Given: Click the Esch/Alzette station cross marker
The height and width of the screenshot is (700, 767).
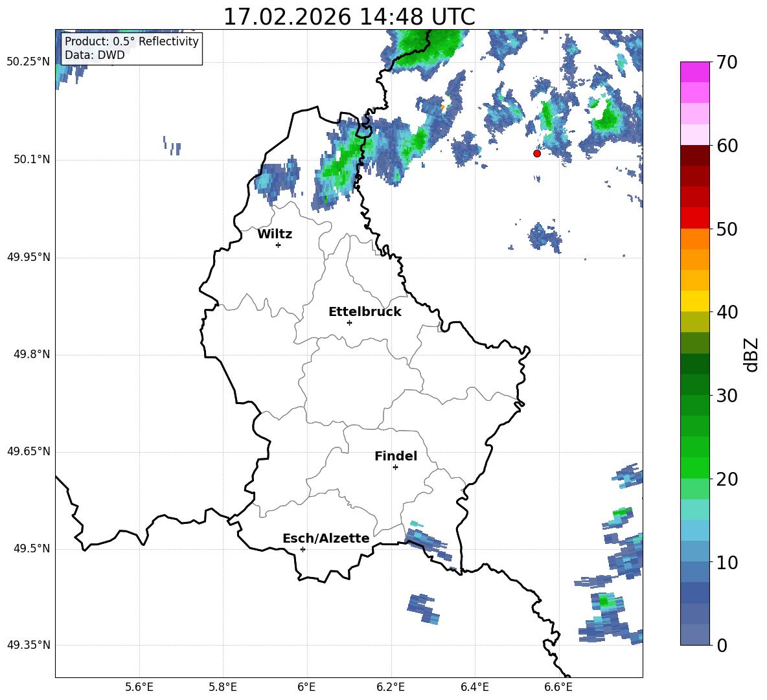Looking at the screenshot, I should [x=303, y=549].
